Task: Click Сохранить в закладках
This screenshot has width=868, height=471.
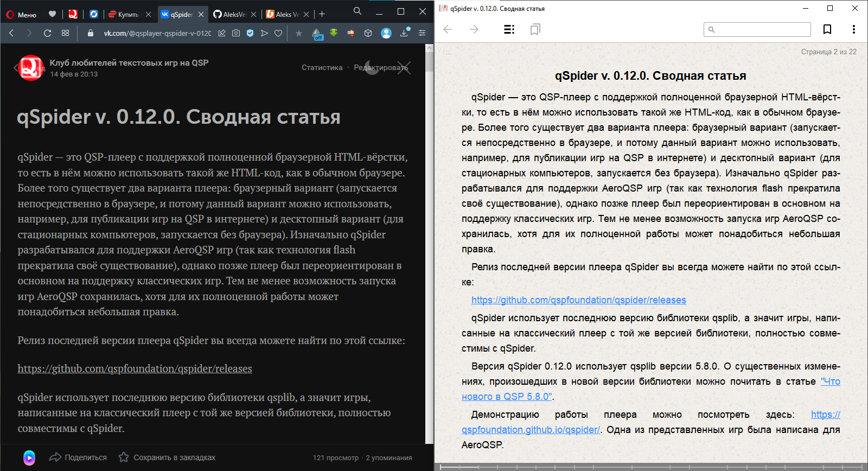Action: point(167,457)
